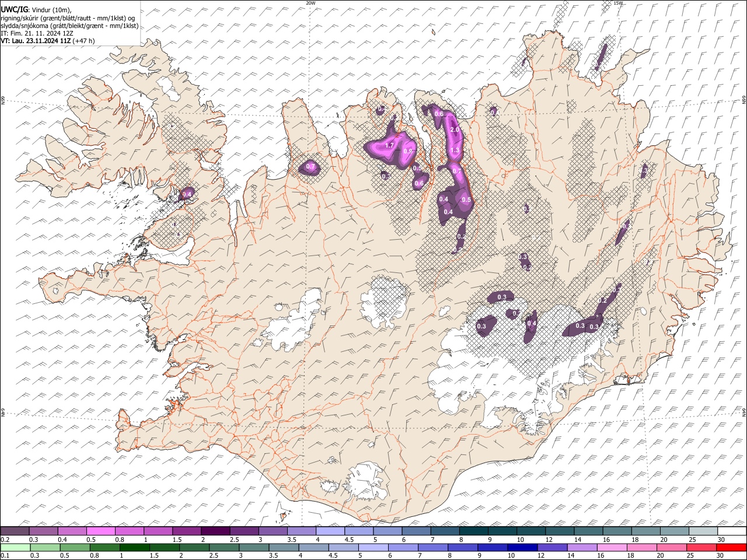Click the Mýrdalsjökull glacier on south coast
Viewport: 747px width, 560px height.
click(366, 481)
